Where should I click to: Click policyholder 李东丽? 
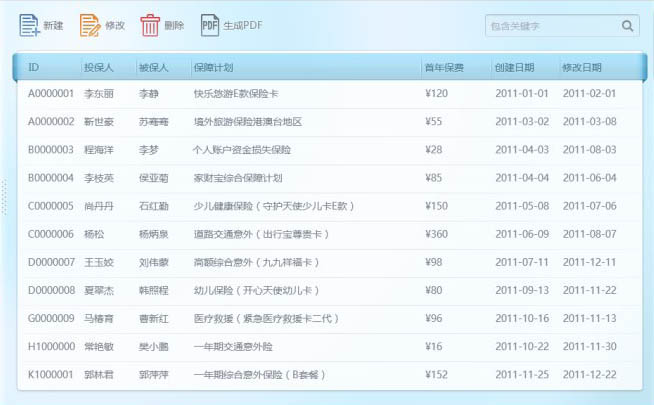(x=98, y=94)
